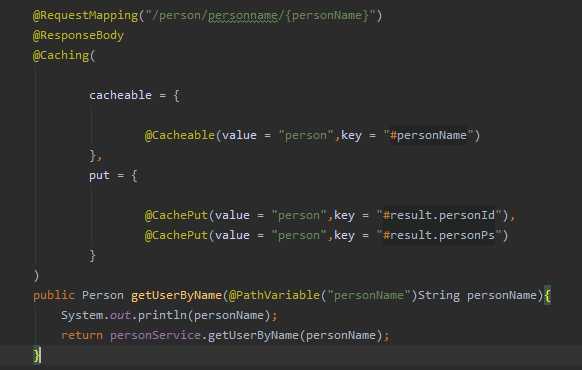
Task: Click the highlighted closing brace of the method
Action: pos(37,355)
